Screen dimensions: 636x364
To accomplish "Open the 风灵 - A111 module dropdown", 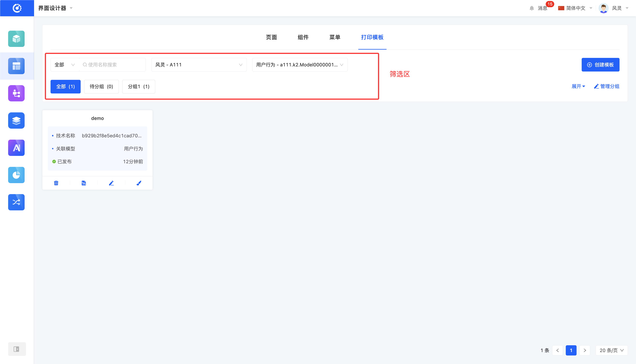I will click(x=199, y=65).
